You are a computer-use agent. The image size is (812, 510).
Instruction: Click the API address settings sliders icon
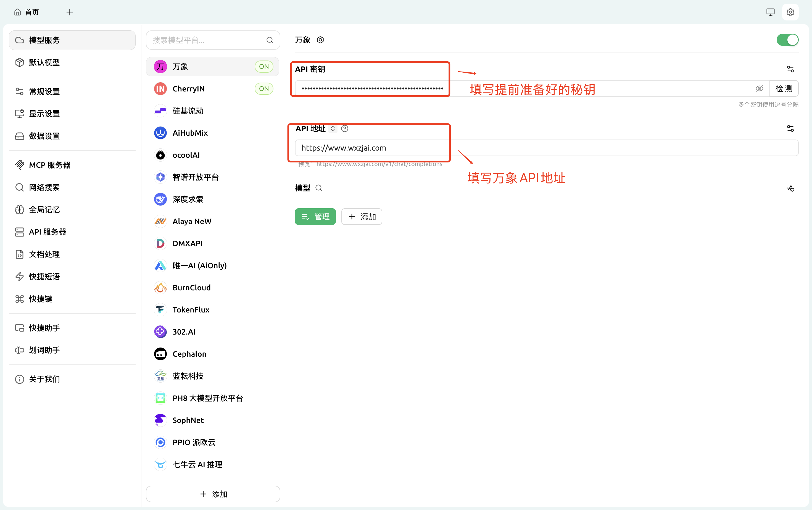(x=790, y=128)
